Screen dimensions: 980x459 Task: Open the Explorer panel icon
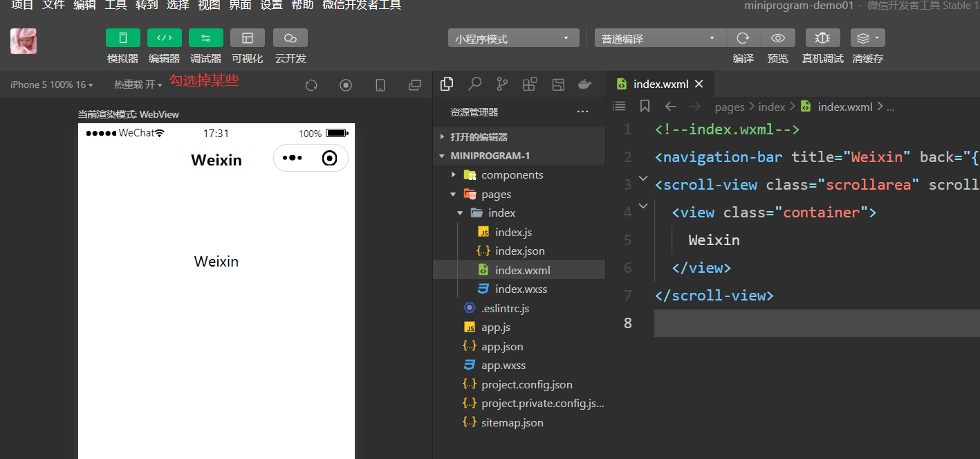coord(447,84)
